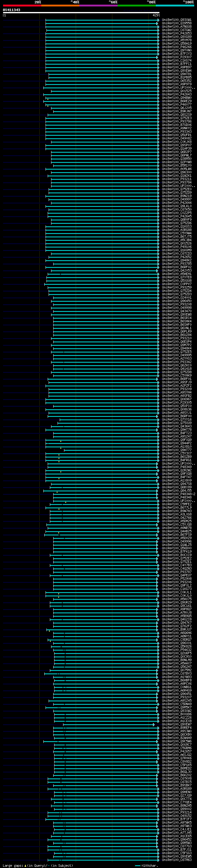Open the UniRef100_Q93XW1 hit
197x868 pixels.
pyautogui.click(x=177, y=20)
